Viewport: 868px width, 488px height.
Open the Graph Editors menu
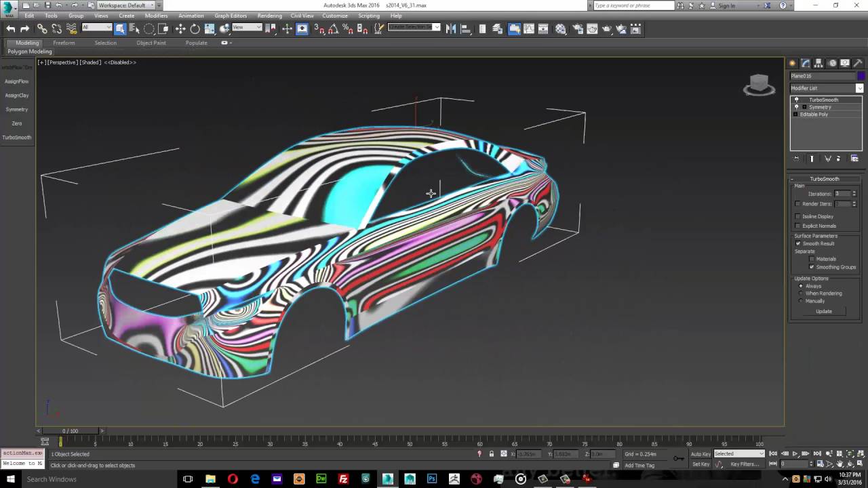click(231, 16)
